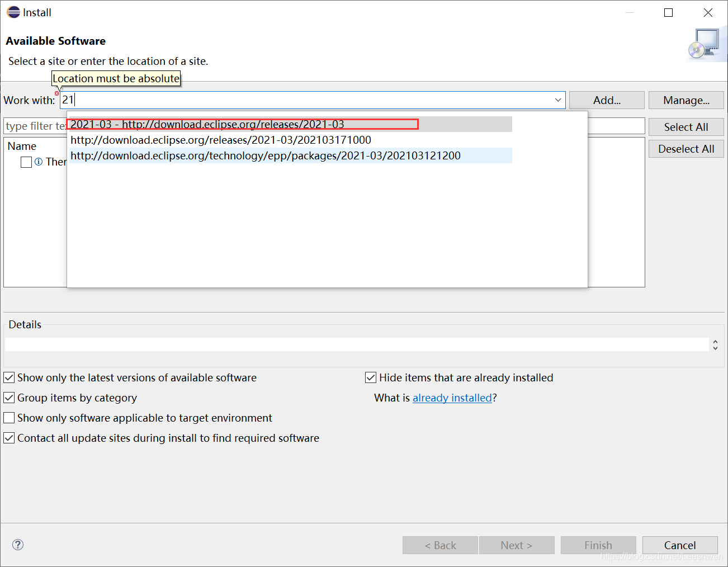
Task: Click the Details area scroll stepper
Action: [715, 344]
